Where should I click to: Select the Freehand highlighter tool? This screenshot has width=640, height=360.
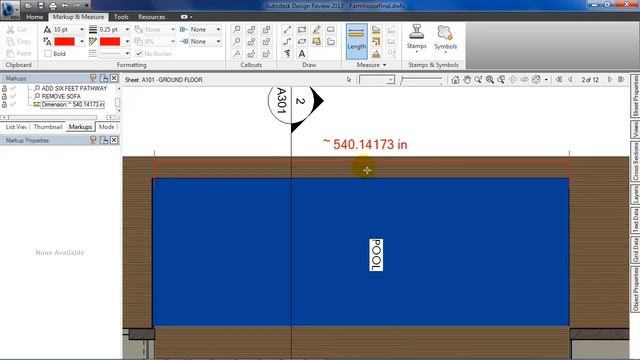click(316, 29)
